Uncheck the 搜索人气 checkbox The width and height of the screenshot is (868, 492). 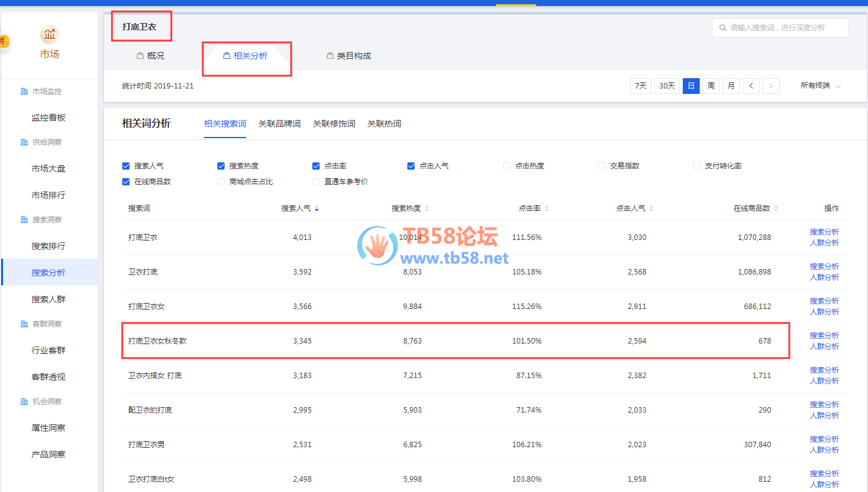click(126, 166)
